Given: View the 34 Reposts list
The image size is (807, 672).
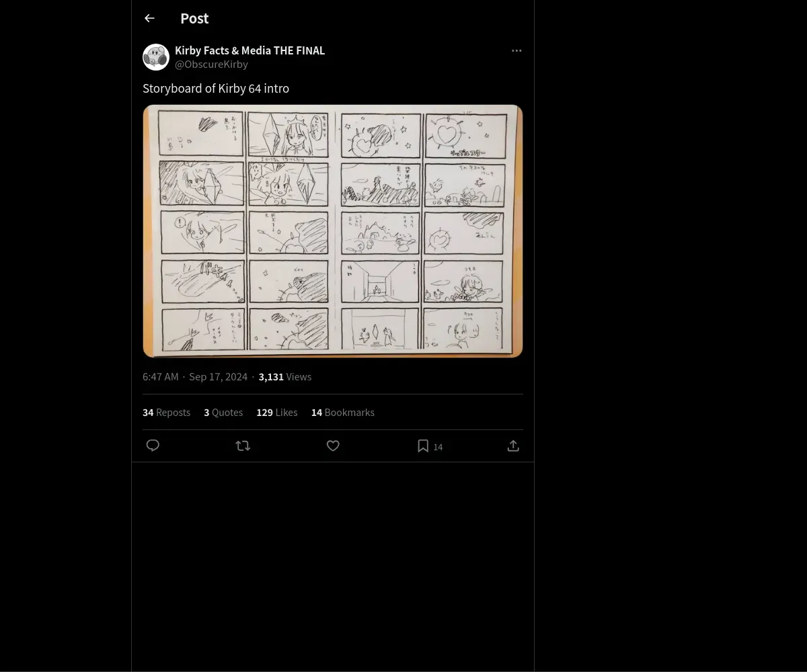Looking at the screenshot, I should coord(166,412).
